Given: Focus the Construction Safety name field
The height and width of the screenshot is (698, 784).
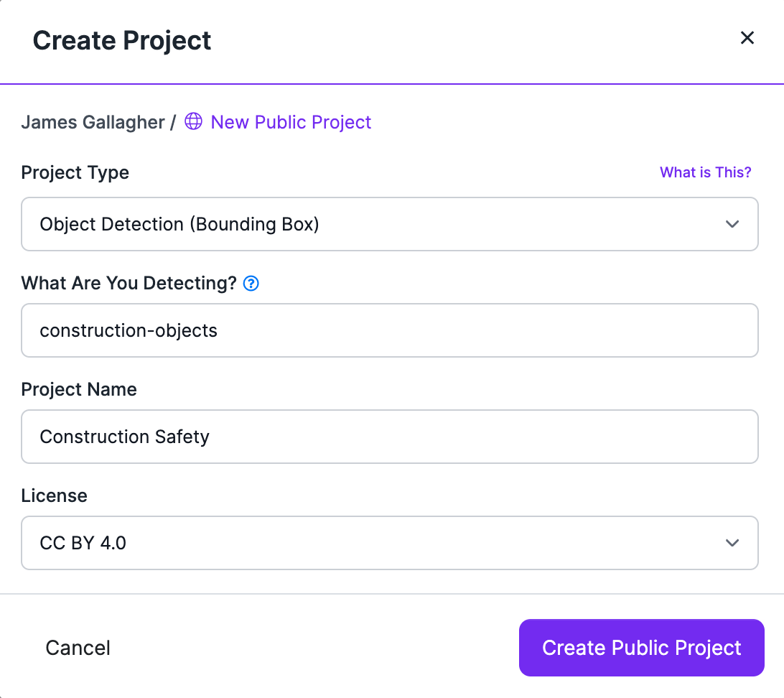Looking at the screenshot, I should pos(390,437).
